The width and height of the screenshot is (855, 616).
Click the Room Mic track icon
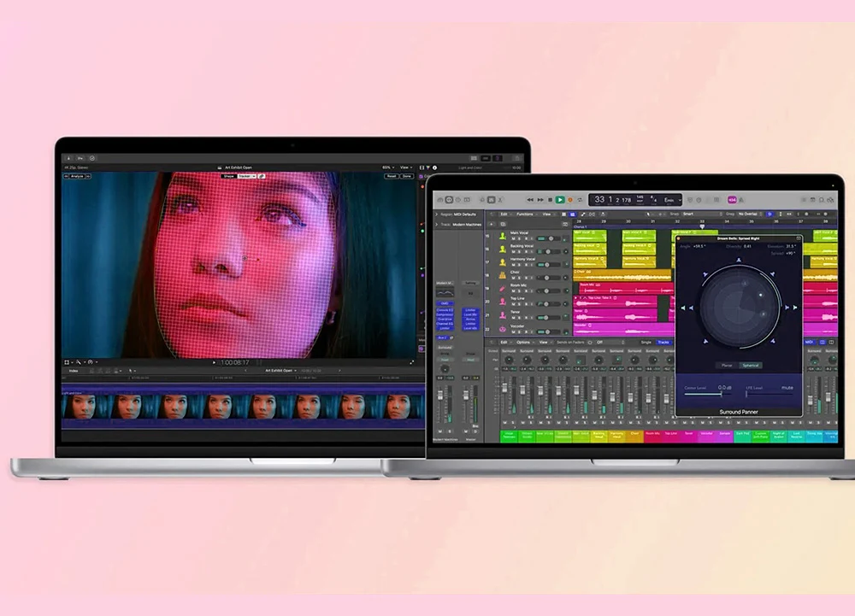[502, 289]
